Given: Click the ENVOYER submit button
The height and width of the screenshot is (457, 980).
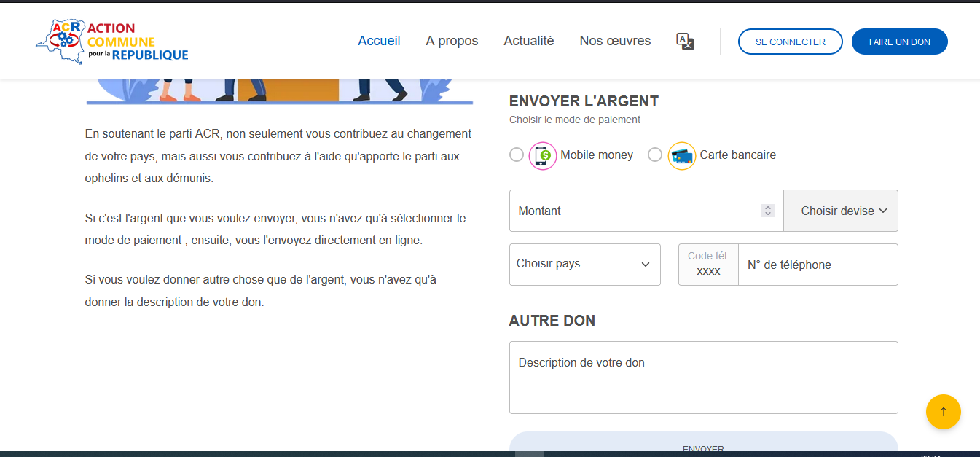Looking at the screenshot, I should click(703, 446).
